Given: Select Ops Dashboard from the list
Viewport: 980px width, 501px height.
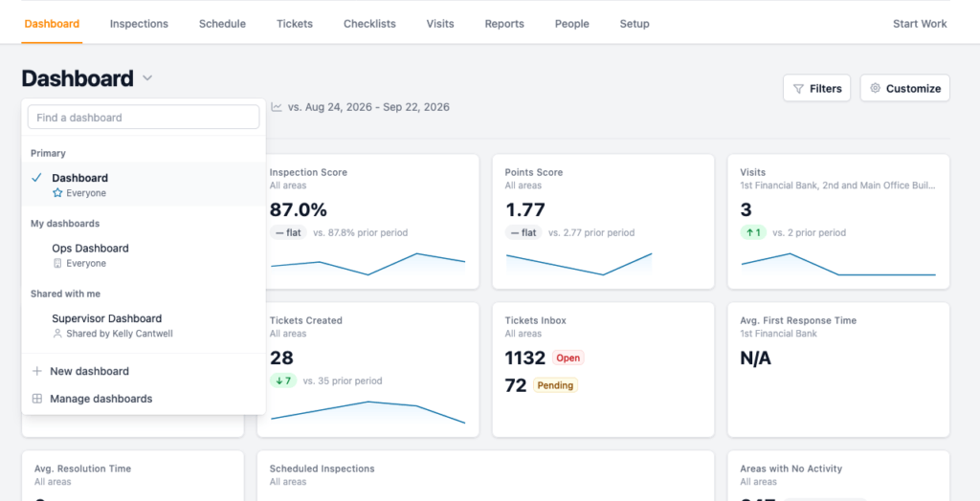Looking at the screenshot, I should pos(144,255).
